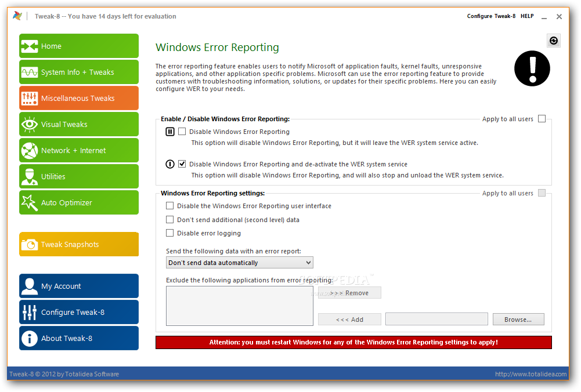This screenshot has height=392, width=581.
Task: Check Disable Windows Error Reporting
Action: 182,132
